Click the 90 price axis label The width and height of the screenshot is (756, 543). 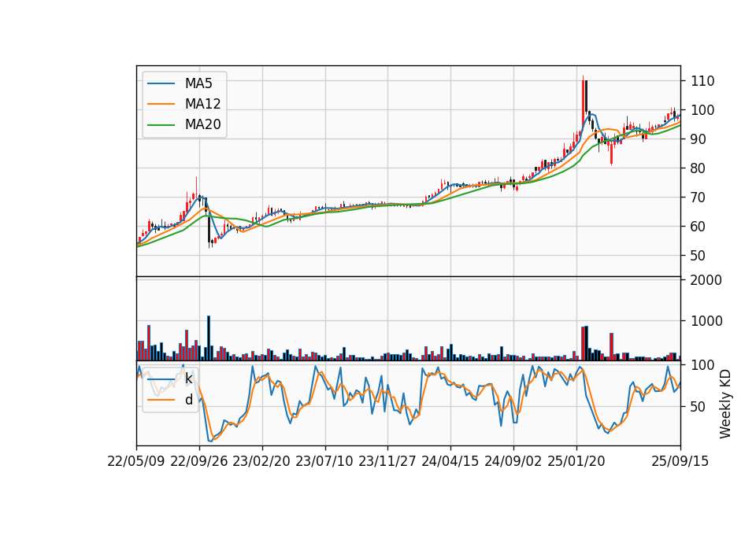699,139
